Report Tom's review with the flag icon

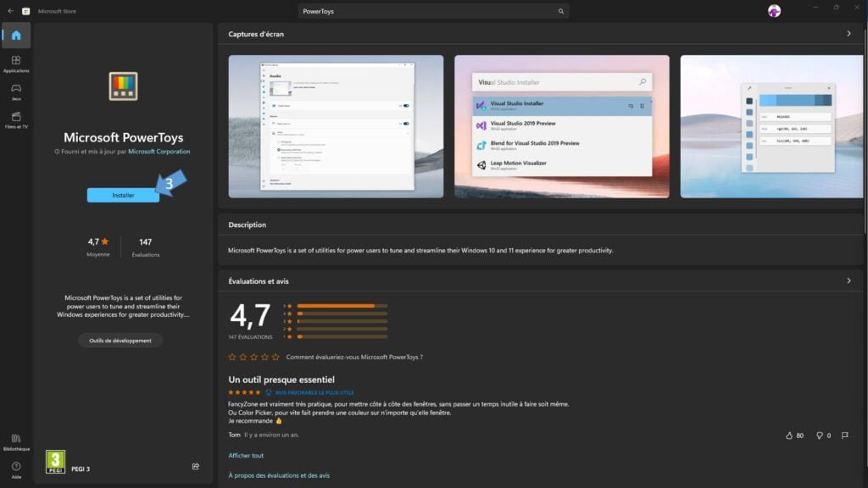pos(845,435)
